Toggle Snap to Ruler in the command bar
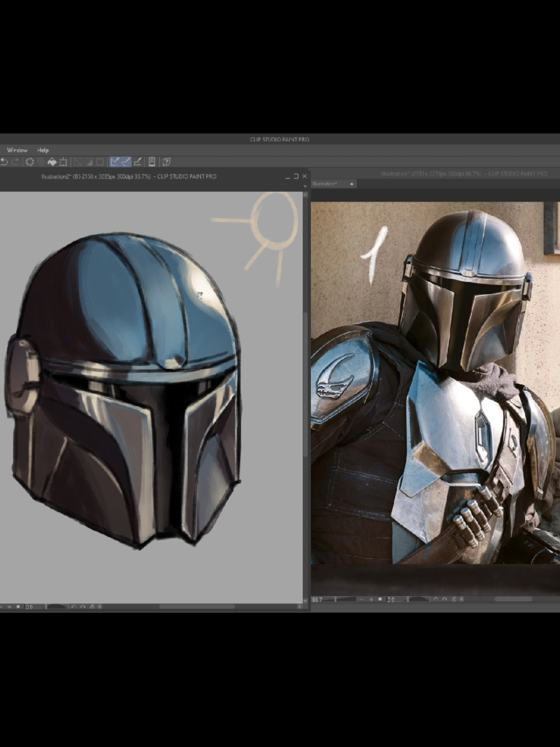The height and width of the screenshot is (747, 560). click(x=115, y=162)
